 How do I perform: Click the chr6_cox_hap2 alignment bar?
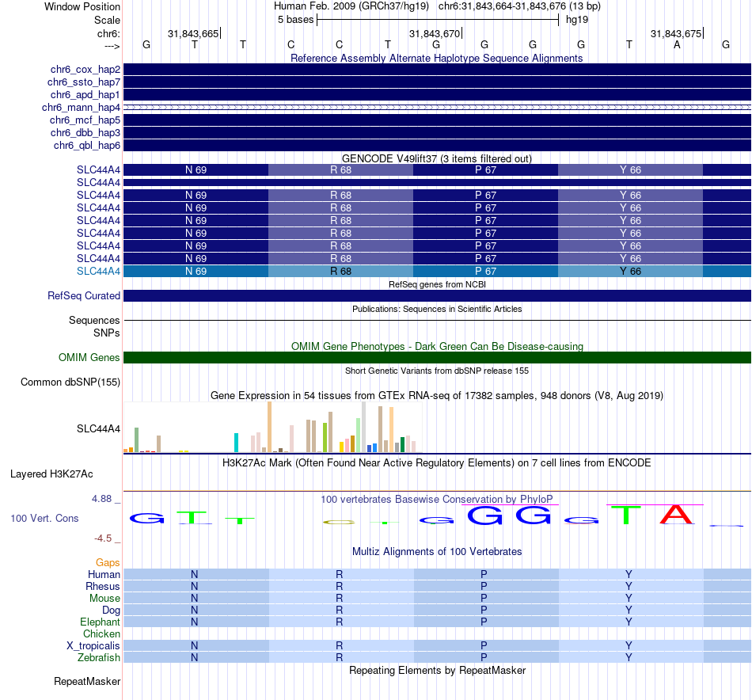click(x=437, y=70)
